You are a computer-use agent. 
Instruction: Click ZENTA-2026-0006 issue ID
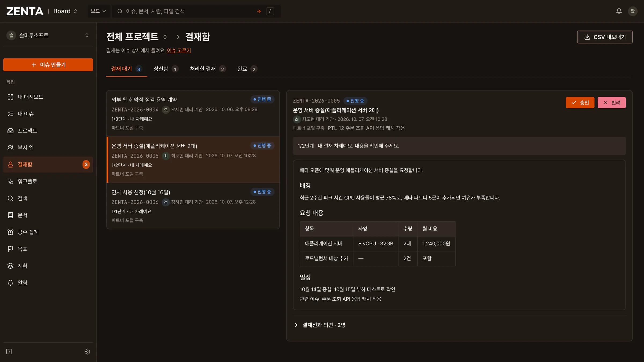click(135, 202)
